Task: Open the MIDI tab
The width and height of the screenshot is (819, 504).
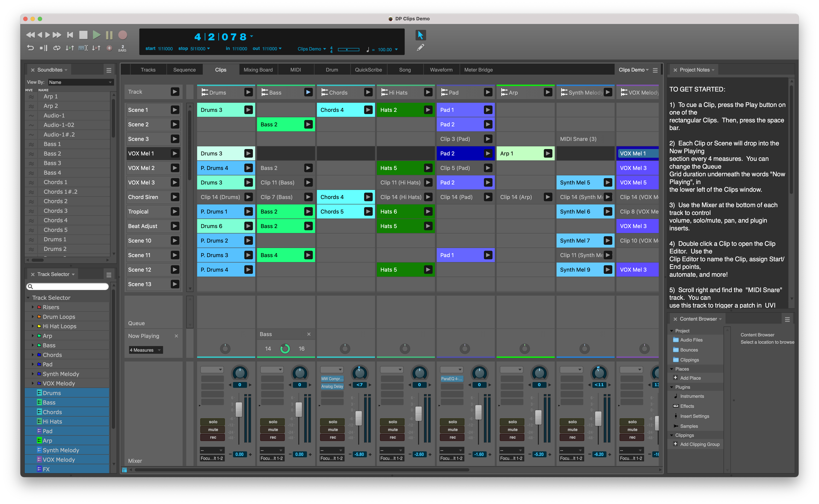Action: click(x=295, y=70)
